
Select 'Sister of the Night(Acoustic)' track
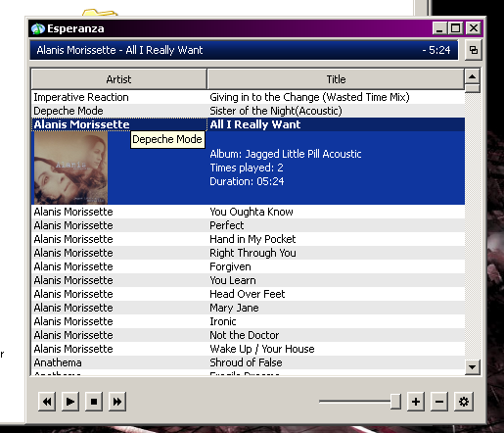[276, 111]
